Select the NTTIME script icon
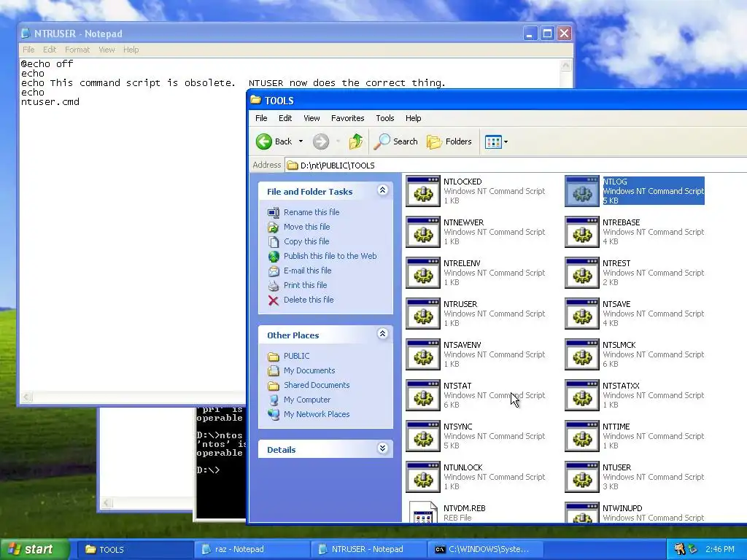Image resolution: width=747 pixels, height=560 pixels. pyautogui.click(x=581, y=436)
